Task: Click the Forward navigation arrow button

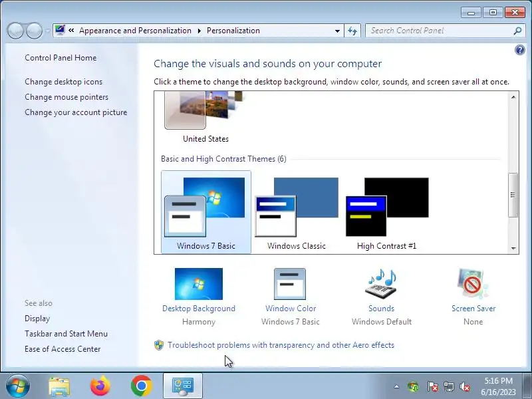Action: click(x=35, y=31)
